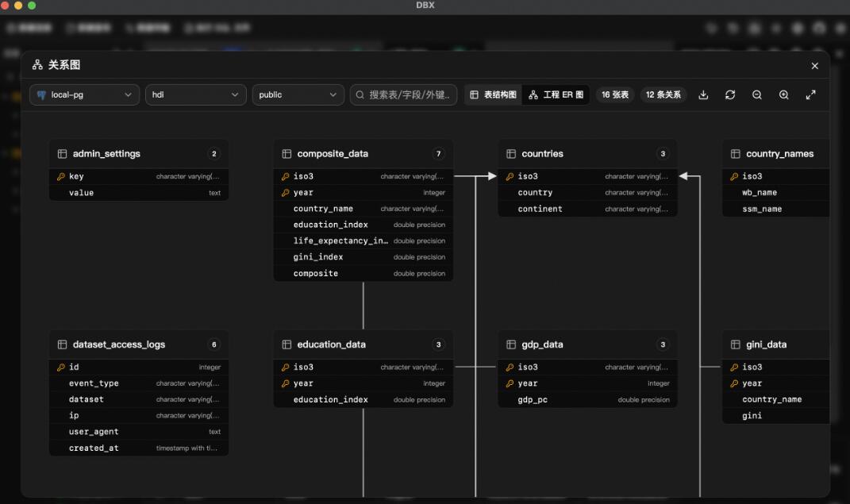Click the education_index column in education_data

(x=363, y=400)
